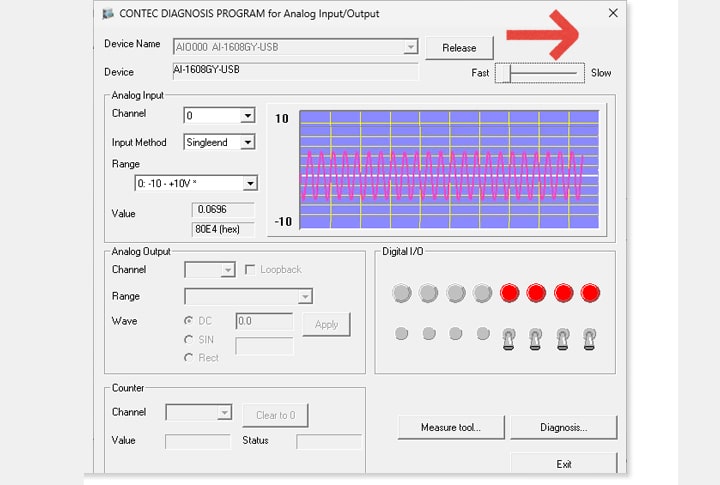Click the last red digital LED indicator

[x=590, y=293]
